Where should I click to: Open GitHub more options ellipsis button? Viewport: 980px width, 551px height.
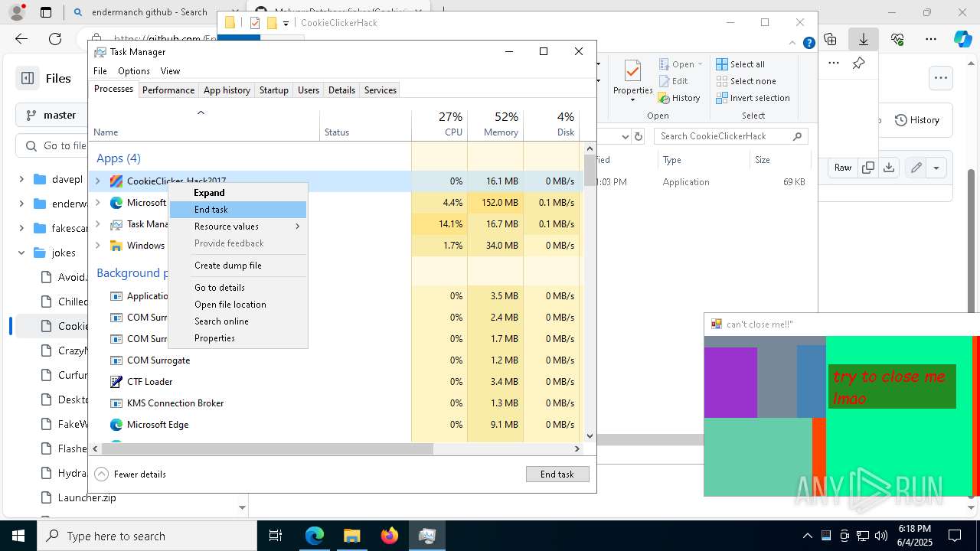pos(941,77)
